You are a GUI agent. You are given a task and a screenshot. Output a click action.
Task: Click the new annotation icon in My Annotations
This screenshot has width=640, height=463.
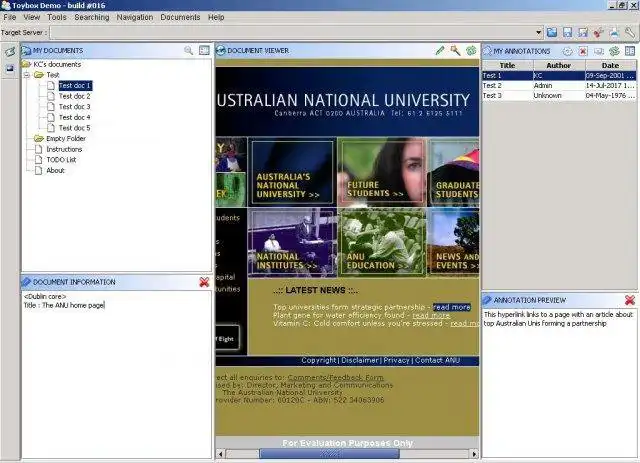pyautogui.click(x=567, y=51)
